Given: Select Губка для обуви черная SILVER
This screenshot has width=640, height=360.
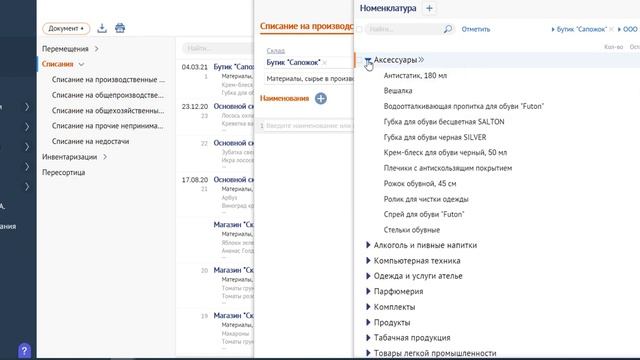Looking at the screenshot, I should click(435, 137).
